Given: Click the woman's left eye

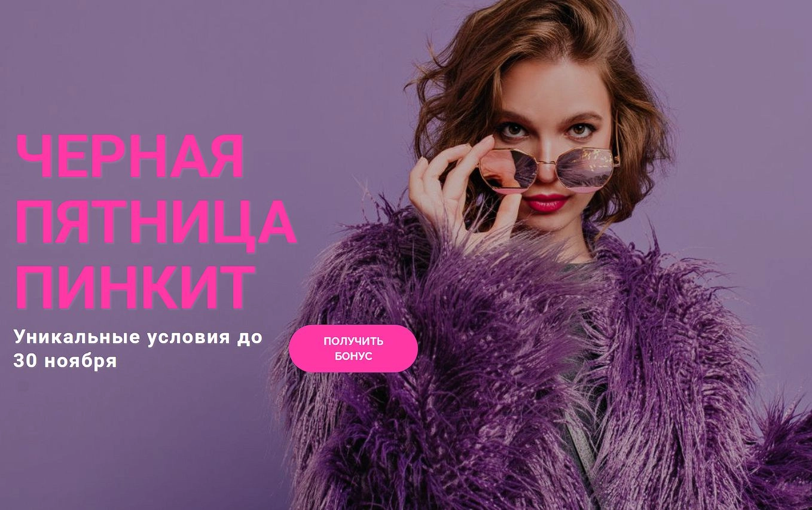Looking at the screenshot, I should pos(512,130).
